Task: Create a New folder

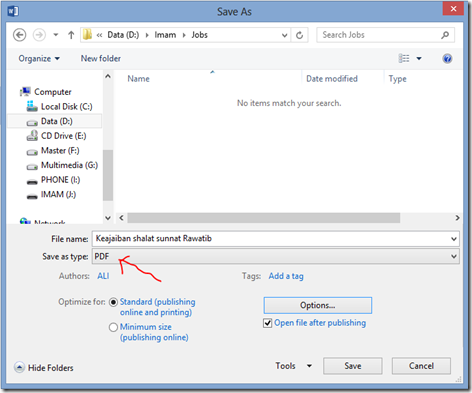Action: [x=101, y=58]
